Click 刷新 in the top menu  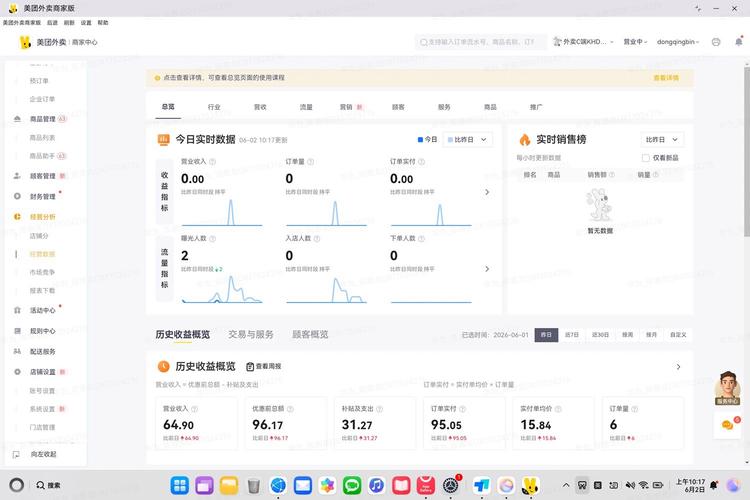[x=69, y=22]
